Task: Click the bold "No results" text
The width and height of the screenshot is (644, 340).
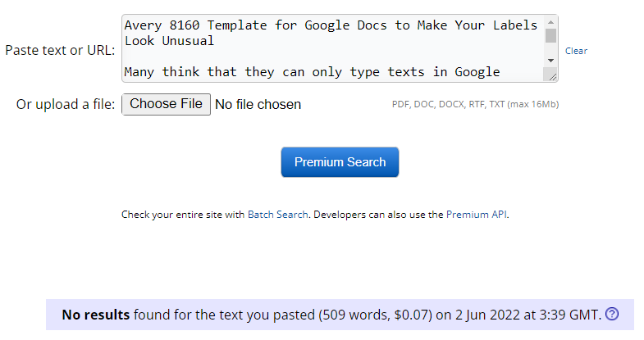Action: click(x=96, y=314)
